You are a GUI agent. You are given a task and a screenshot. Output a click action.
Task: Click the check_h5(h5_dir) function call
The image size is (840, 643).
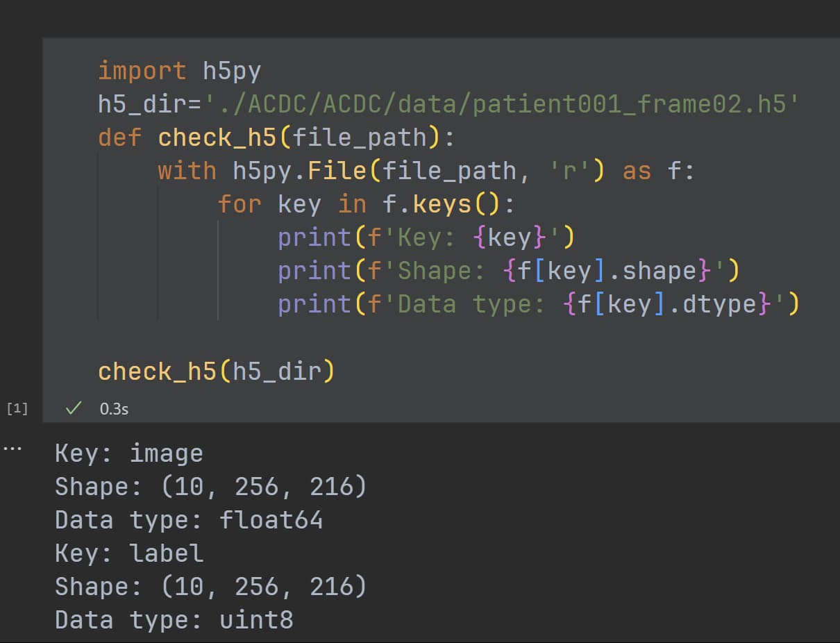(x=216, y=371)
